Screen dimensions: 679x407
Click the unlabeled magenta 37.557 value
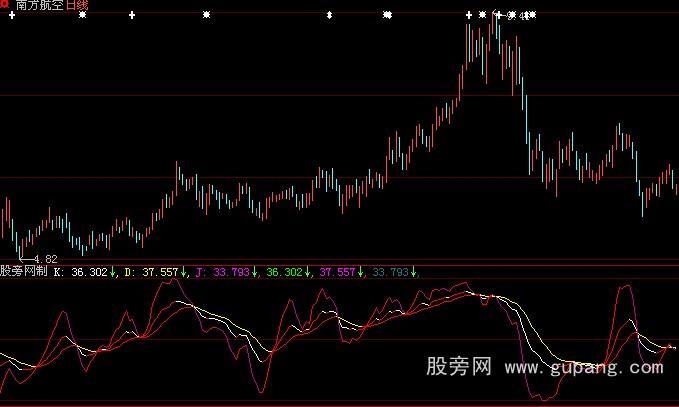pos(337,272)
